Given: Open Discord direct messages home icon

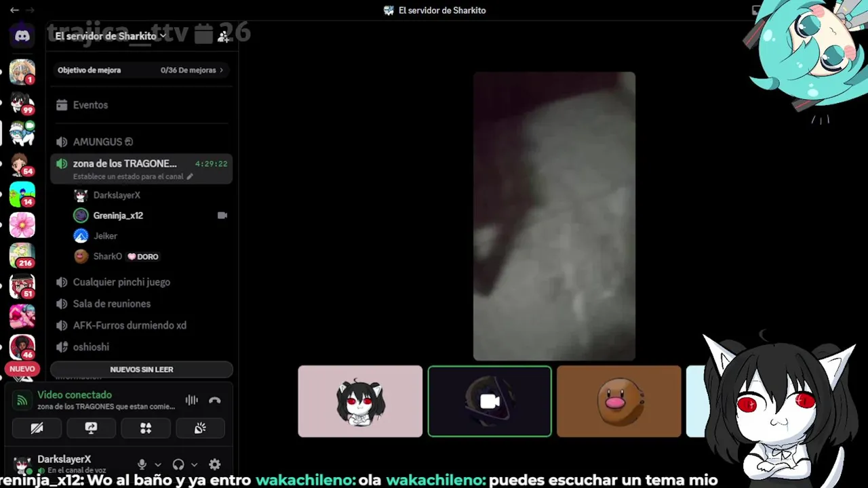Looking at the screenshot, I should pos(22,36).
